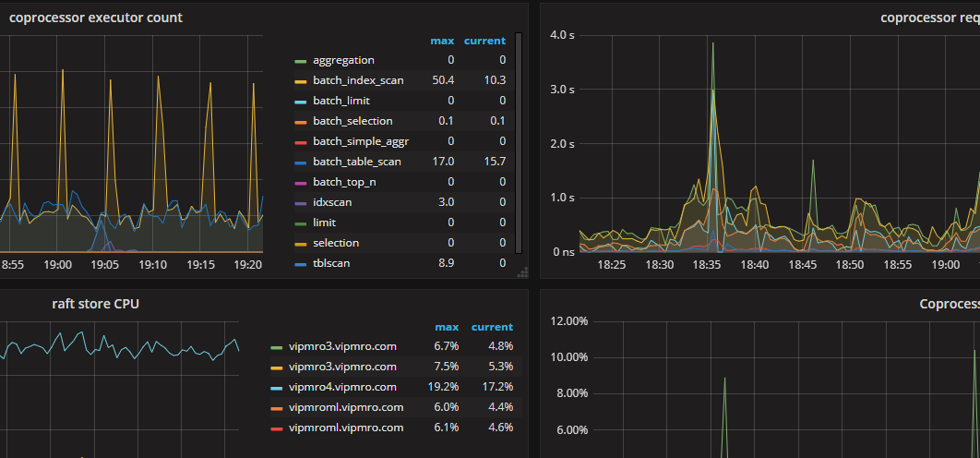This screenshot has height=458, width=980.
Task: Click the orange swatch of vipmroml.vipmro.com at 6.0%
Action: (x=276, y=408)
